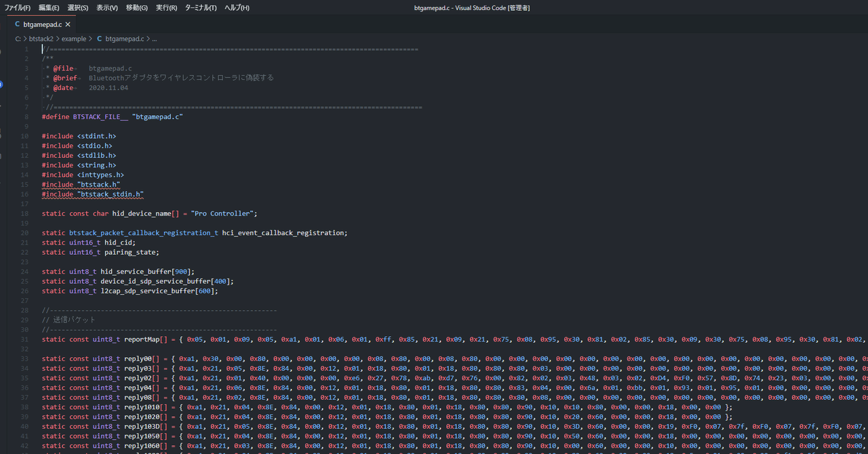
Task: Place cursor on #include <stdlib.h>
Action: (x=79, y=155)
